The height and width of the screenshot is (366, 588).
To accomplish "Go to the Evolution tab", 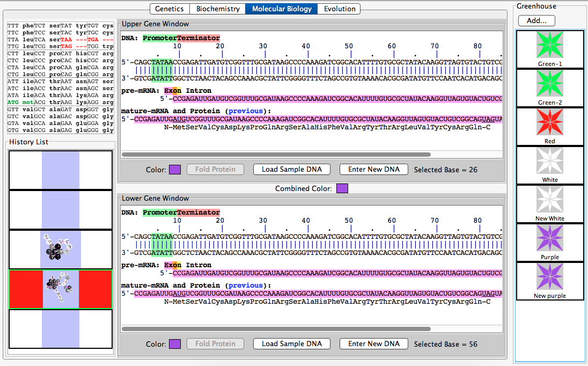I will point(339,9).
